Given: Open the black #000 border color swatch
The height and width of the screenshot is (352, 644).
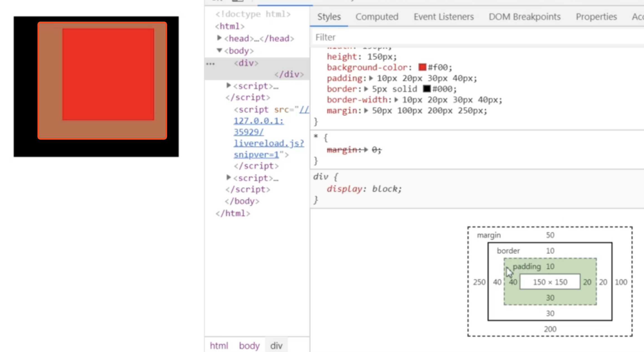Looking at the screenshot, I should 427,89.
